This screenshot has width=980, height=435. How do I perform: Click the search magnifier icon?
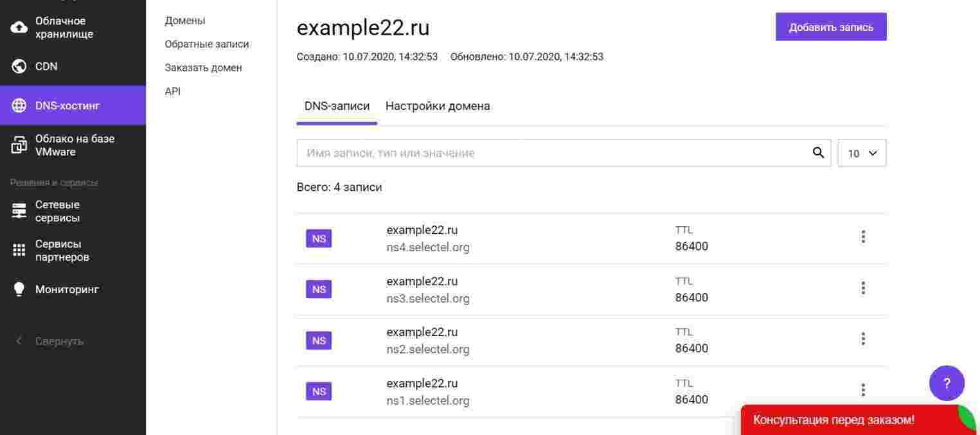click(x=818, y=153)
